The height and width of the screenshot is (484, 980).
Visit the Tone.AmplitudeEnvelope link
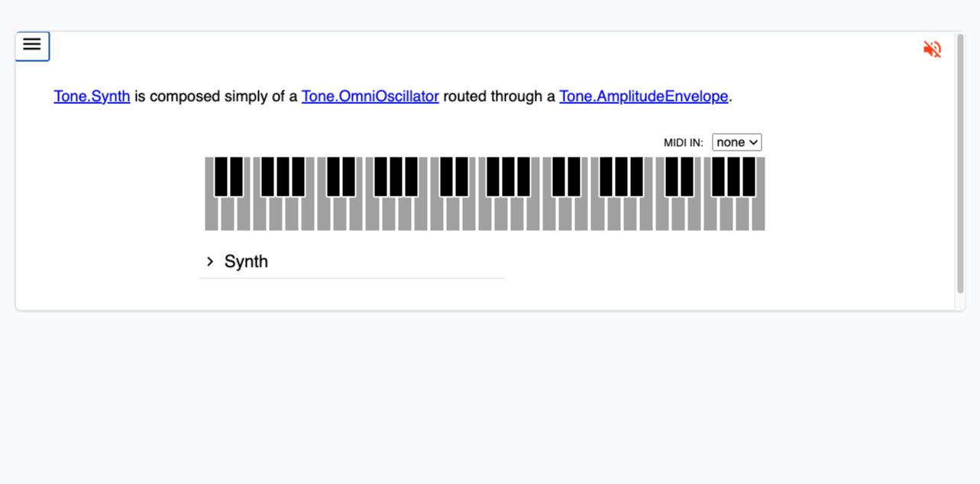[x=643, y=96]
